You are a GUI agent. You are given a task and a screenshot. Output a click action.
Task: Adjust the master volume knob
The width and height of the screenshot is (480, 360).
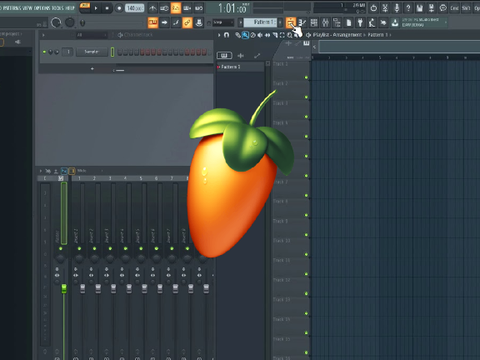pos(56,23)
